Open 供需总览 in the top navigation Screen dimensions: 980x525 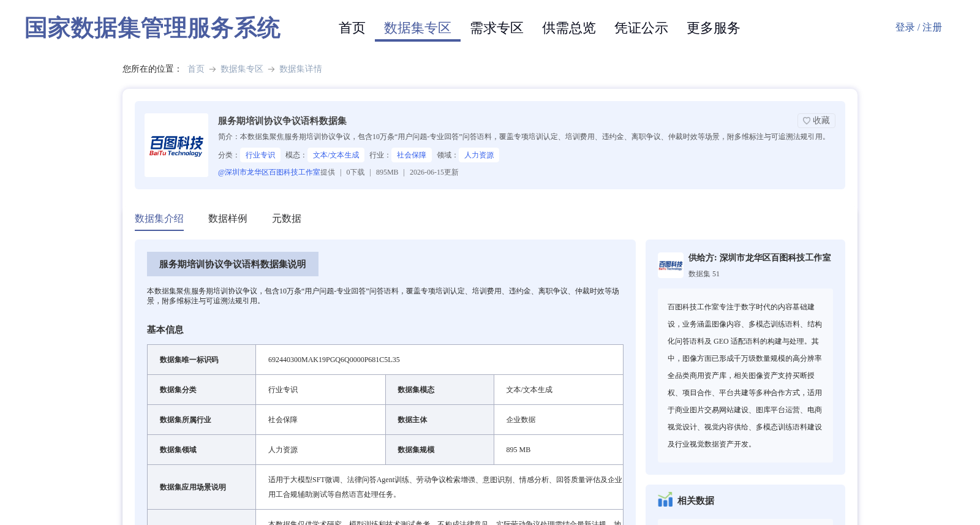pyautogui.click(x=569, y=28)
